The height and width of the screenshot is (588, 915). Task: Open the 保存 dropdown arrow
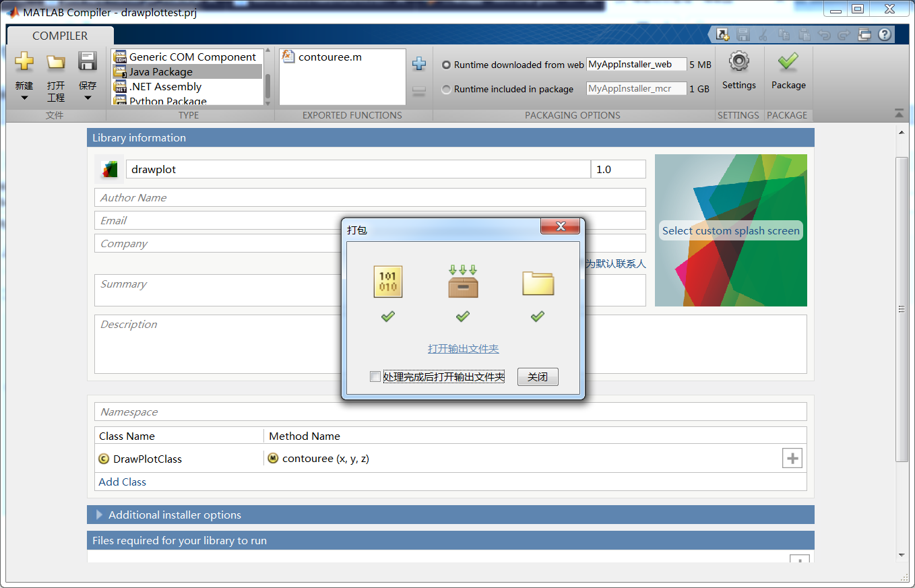click(88, 98)
